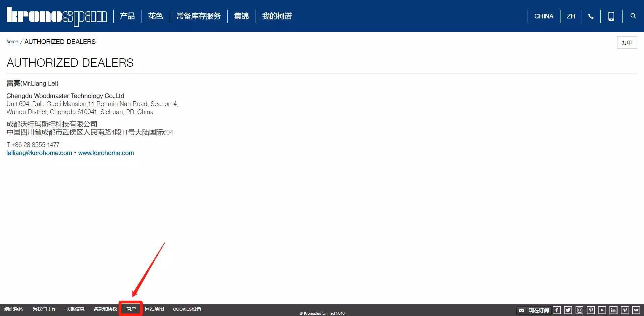
Task: Open 组织架构 footer link
Action: [14, 309]
